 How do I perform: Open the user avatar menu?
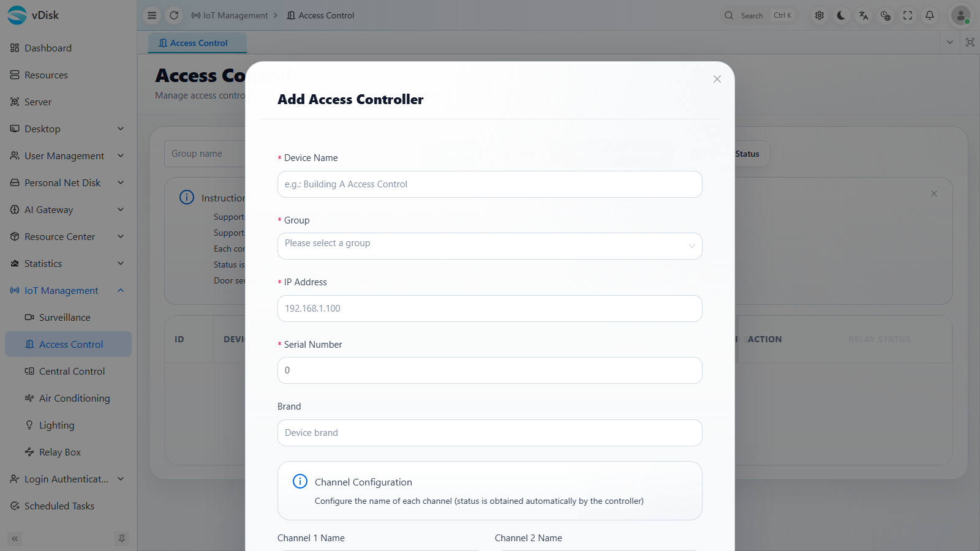pyautogui.click(x=961, y=15)
